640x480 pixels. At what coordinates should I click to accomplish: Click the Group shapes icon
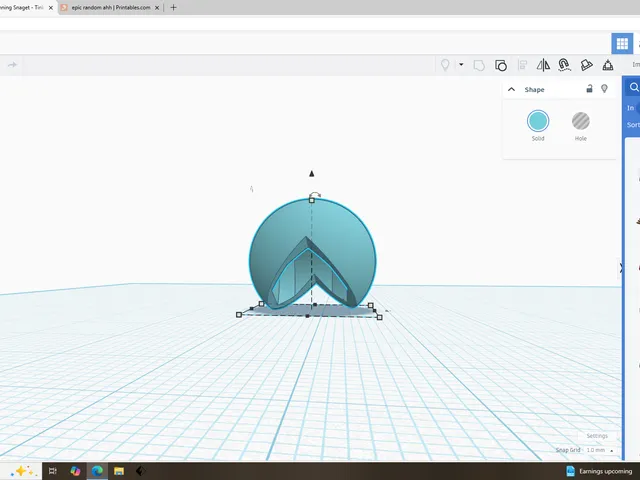pyautogui.click(x=479, y=65)
